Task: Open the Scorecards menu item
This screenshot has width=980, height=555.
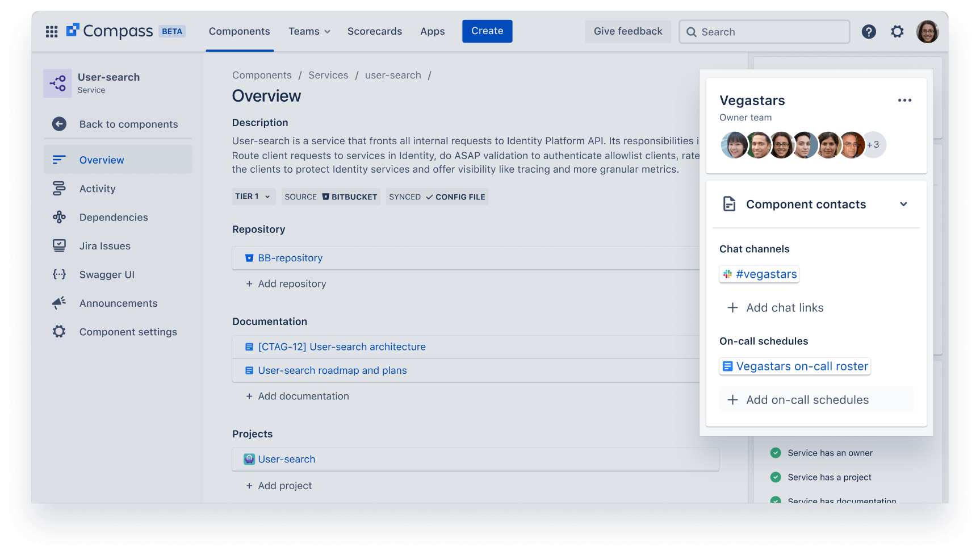Action: 374,31
